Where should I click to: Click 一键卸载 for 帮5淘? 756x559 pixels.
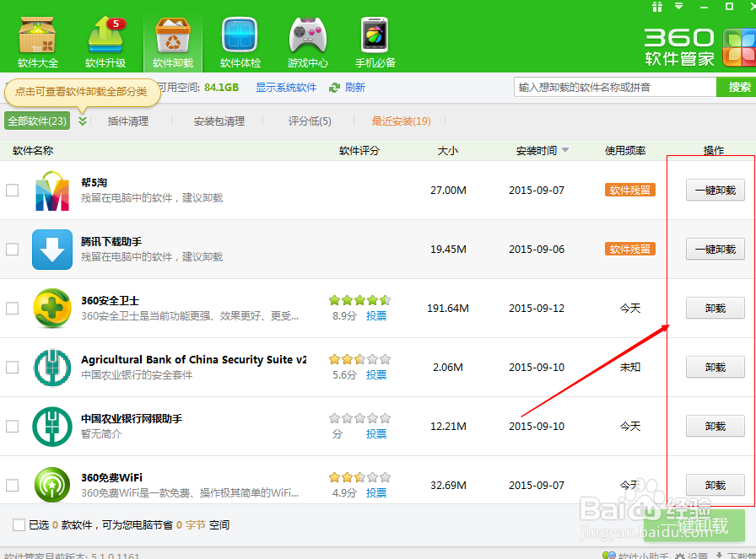coord(715,191)
